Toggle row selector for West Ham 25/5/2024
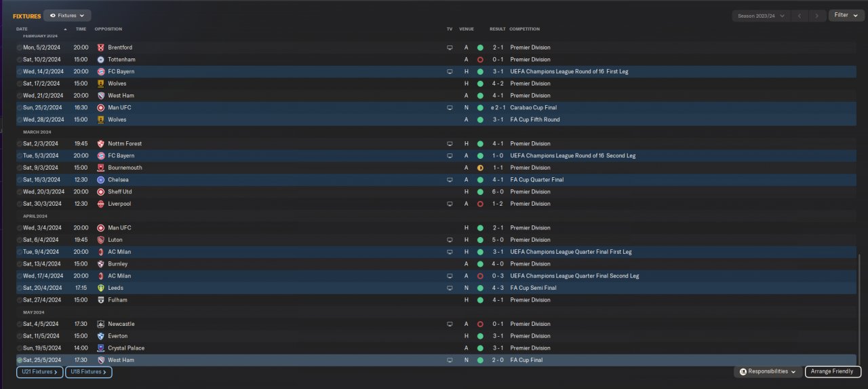This screenshot has width=868, height=389. coord(20,360)
